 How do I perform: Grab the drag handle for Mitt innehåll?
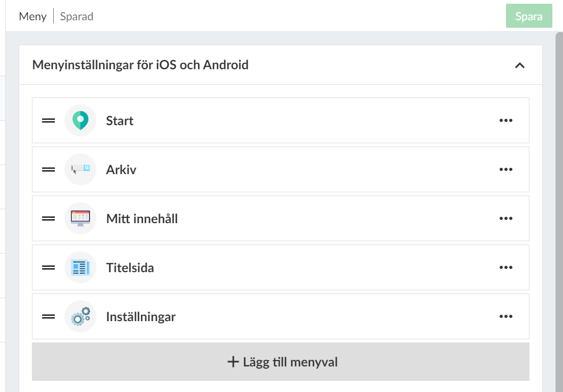coord(48,218)
